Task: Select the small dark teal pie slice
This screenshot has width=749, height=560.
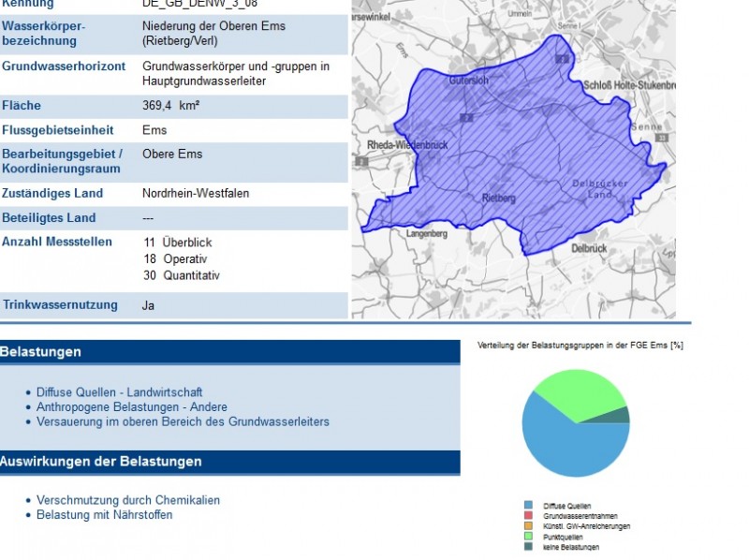Action: [x=620, y=415]
